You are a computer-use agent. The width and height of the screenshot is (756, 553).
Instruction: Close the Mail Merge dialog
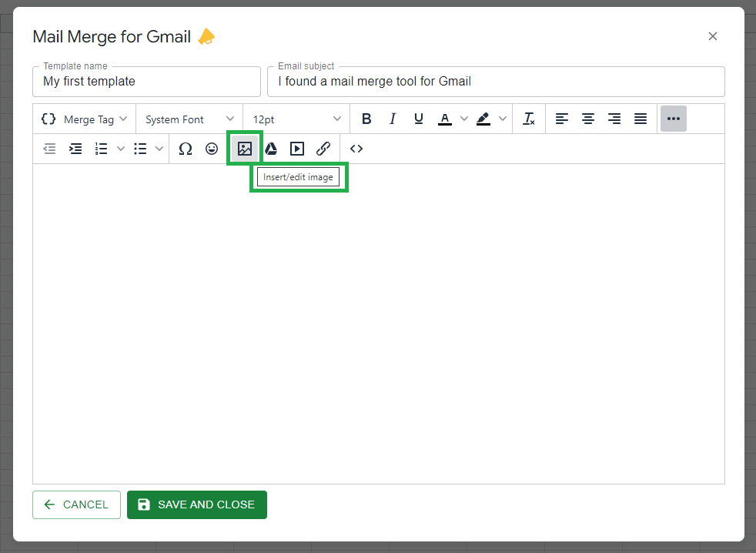[713, 36]
